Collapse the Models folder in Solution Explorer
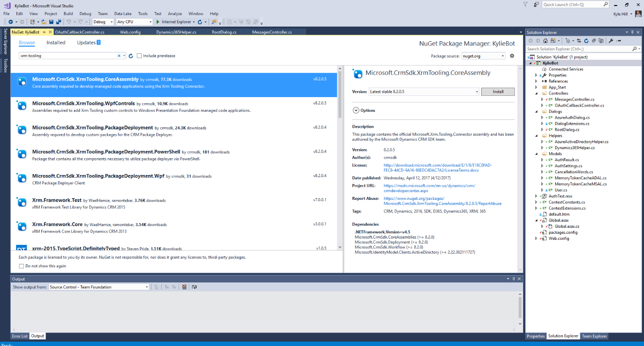 [x=536, y=153]
